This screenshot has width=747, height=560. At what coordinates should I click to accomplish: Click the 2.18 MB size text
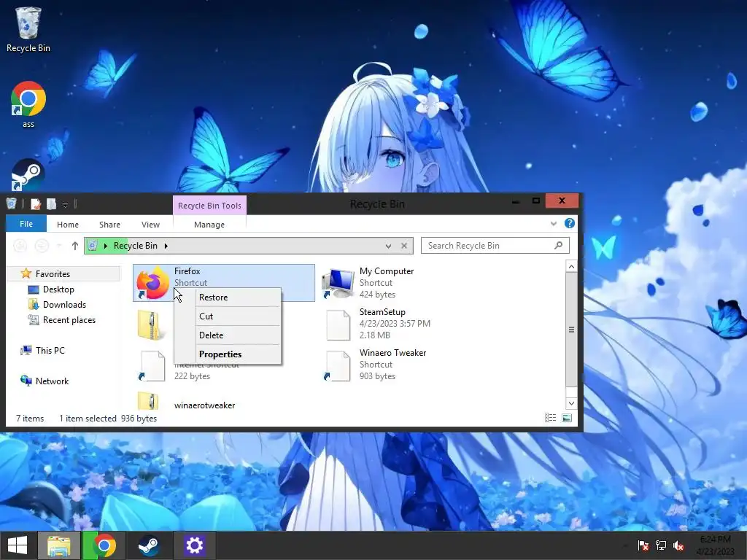click(374, 335)
